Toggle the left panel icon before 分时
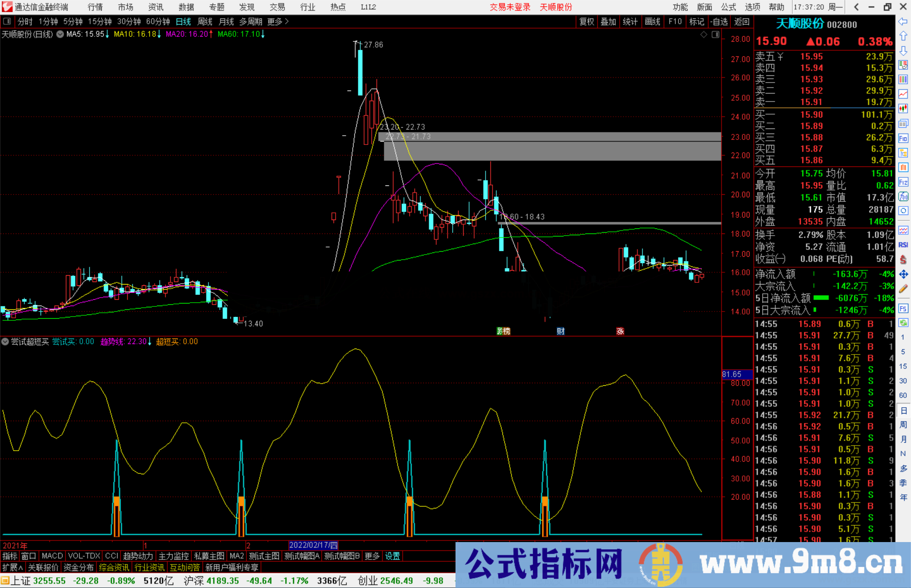This screenshot has width=911, height=588. [x=7, y=21]
